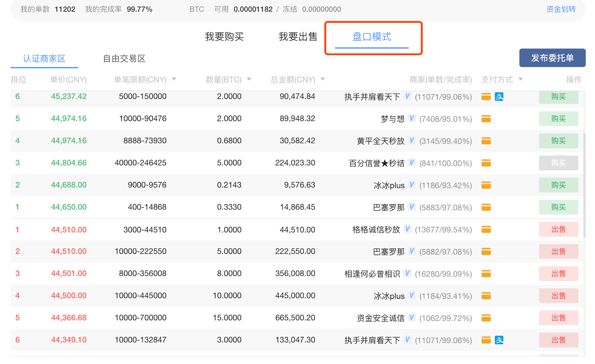
Task: Select 认证商家区 tab
Action: tap(44, 59)
